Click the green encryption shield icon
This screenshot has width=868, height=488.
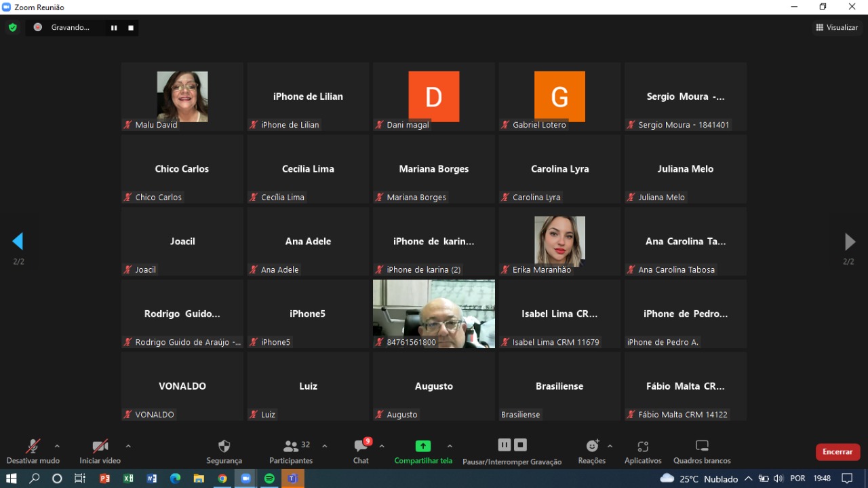tap(12, 28)
